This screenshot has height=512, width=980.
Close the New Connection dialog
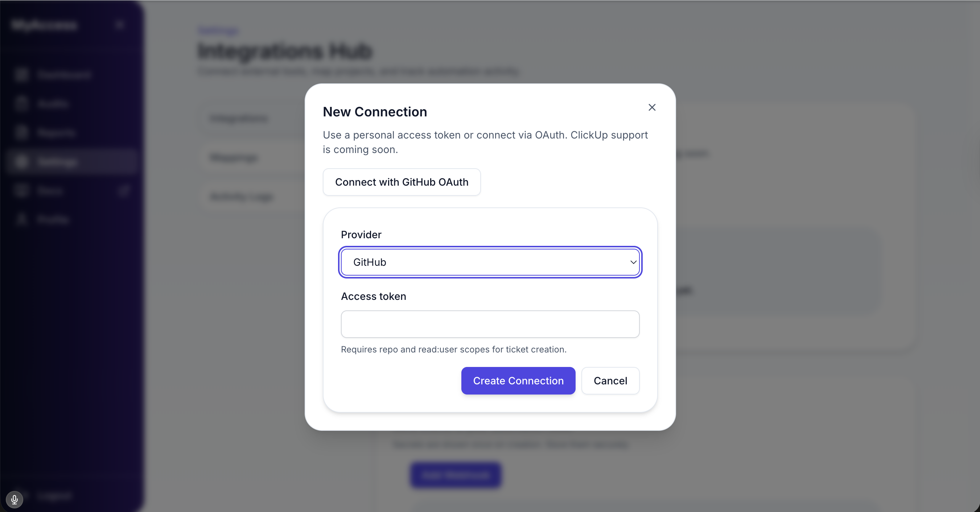pos(652,107)
